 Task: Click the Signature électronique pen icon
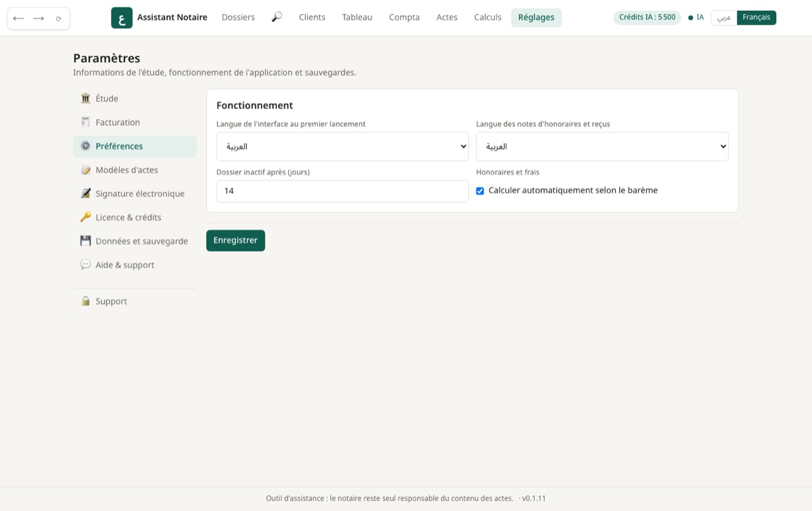[x=85, y=194]
